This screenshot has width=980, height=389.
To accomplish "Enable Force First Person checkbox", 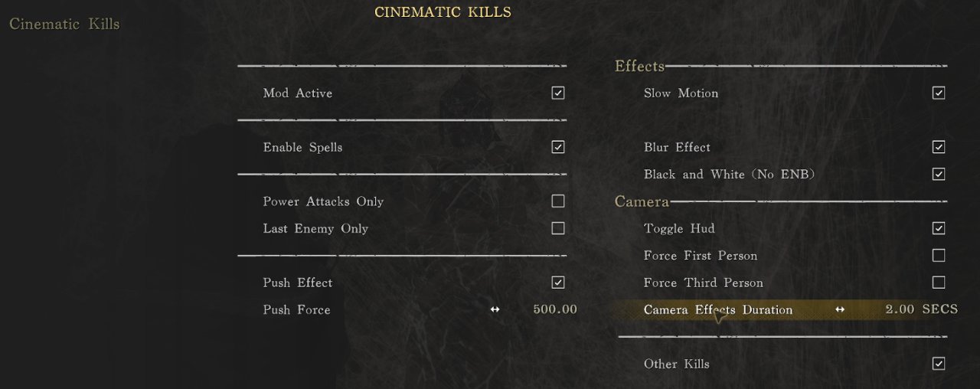I will [939, 256].
